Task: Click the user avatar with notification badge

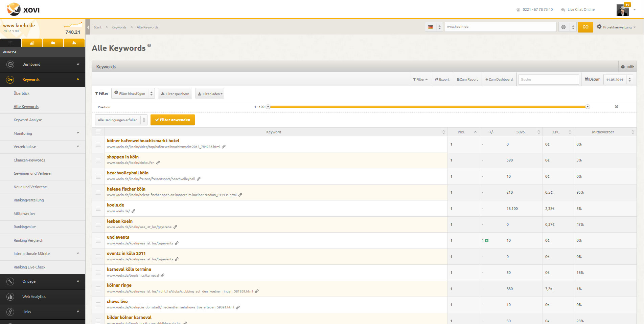Action: pyautogui.click(x=623, y=10)
